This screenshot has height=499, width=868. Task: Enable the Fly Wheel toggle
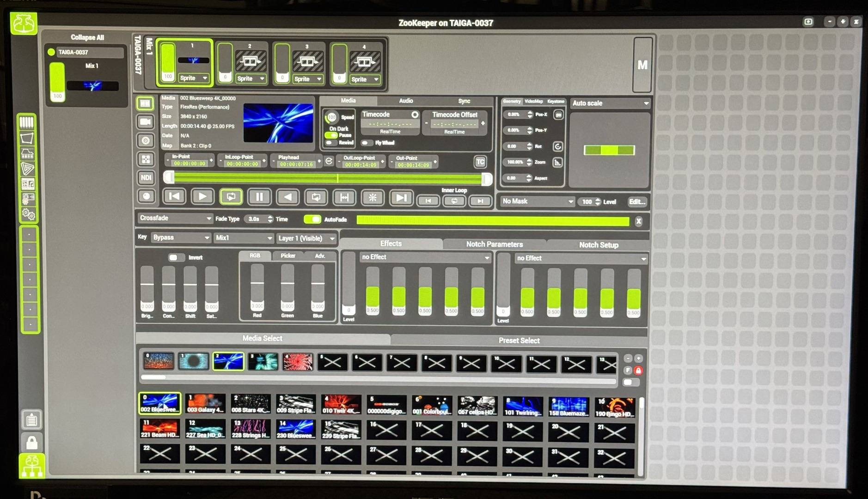(x=367, y=143)
